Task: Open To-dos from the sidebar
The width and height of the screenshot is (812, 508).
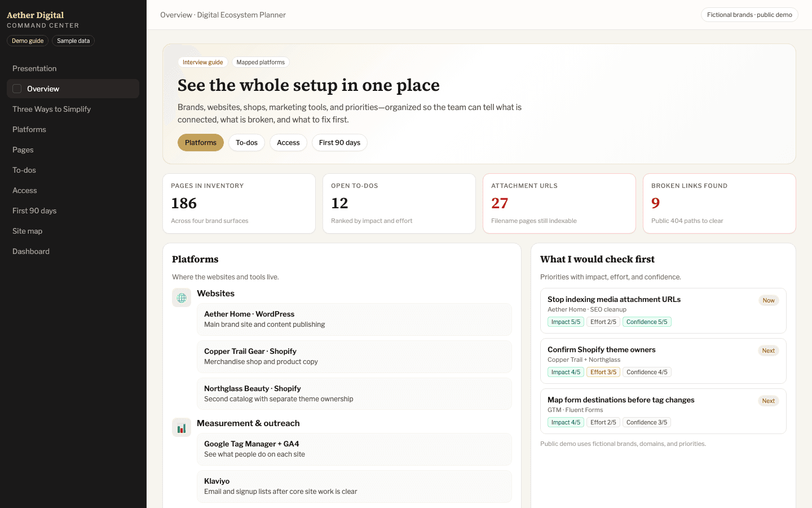Action: pyautogui.click(x=73, y=170)
